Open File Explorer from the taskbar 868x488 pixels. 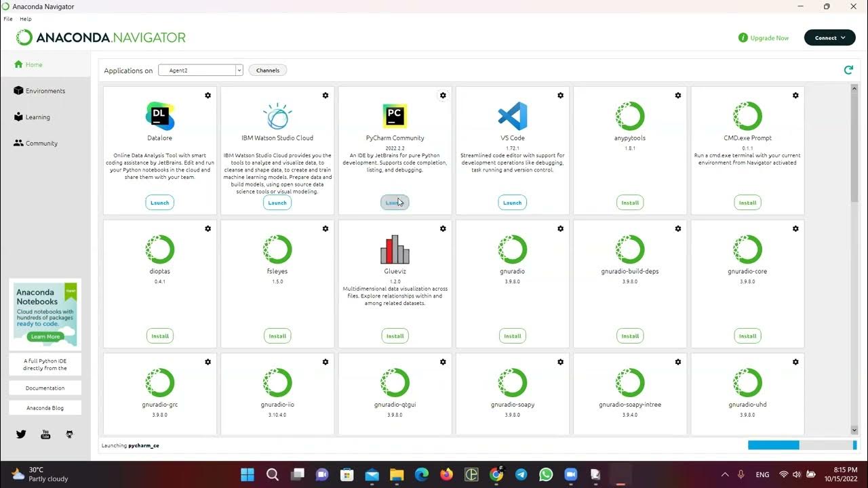pos(397,474)
